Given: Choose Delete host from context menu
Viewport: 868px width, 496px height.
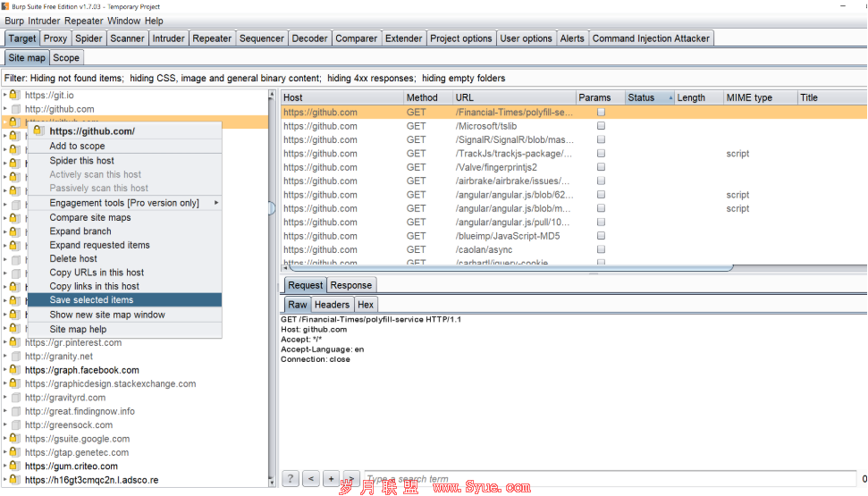Looking at the screenshot, I should (x=124, y=258).
